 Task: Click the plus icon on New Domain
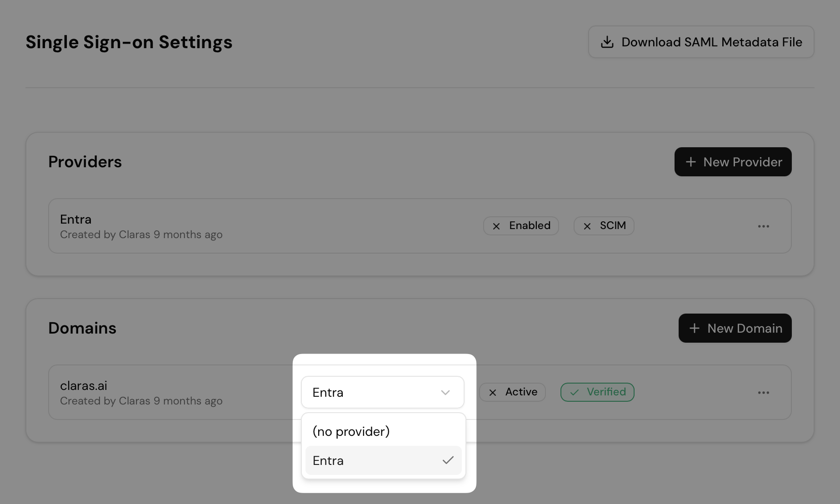tap(694, 329)
